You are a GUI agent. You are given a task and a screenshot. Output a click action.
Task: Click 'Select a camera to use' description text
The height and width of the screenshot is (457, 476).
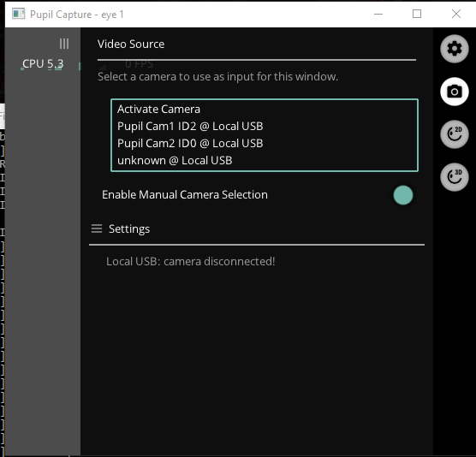[x=217, y=77]
